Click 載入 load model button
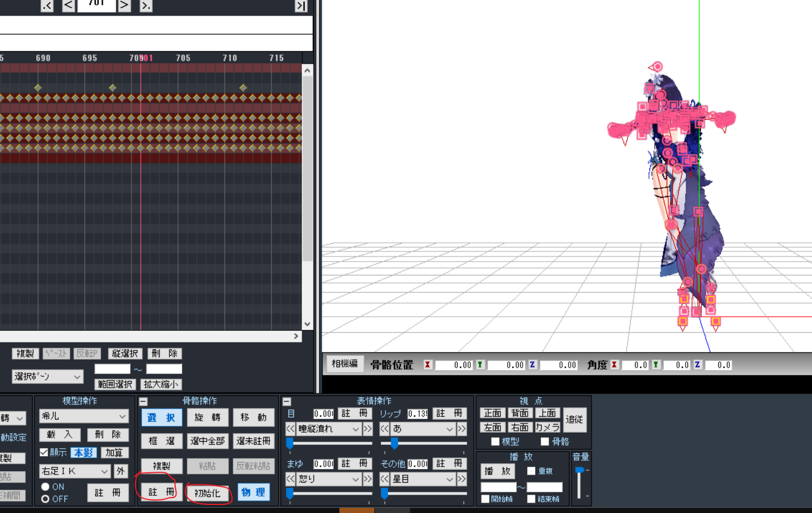812x513 pixels. [60, 434]
